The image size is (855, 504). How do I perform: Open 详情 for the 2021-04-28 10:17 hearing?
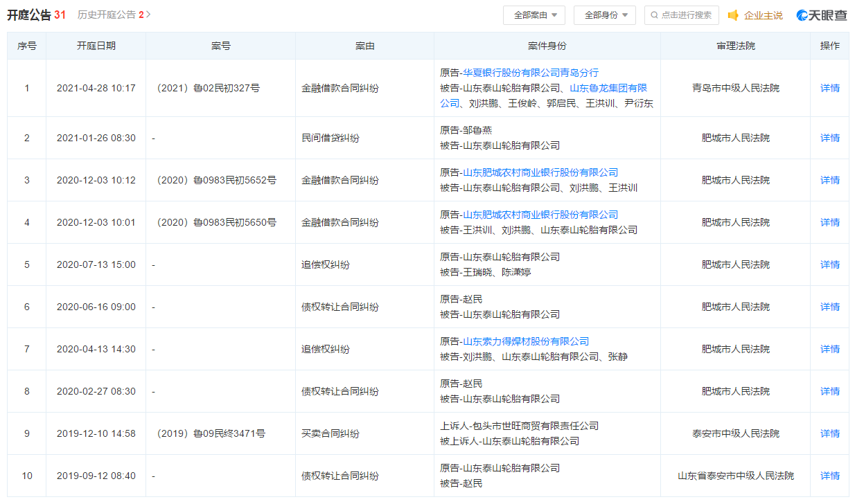point(830,88)
